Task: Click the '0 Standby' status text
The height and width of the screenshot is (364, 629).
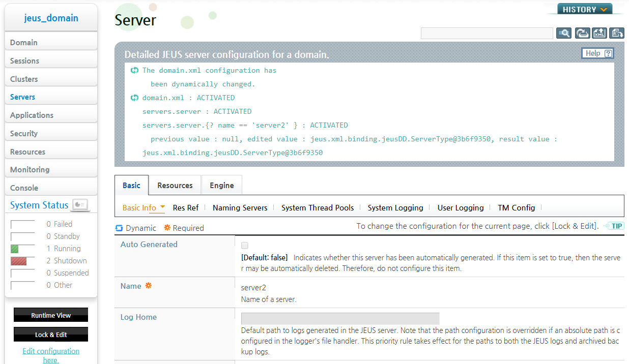Action: 63,236
